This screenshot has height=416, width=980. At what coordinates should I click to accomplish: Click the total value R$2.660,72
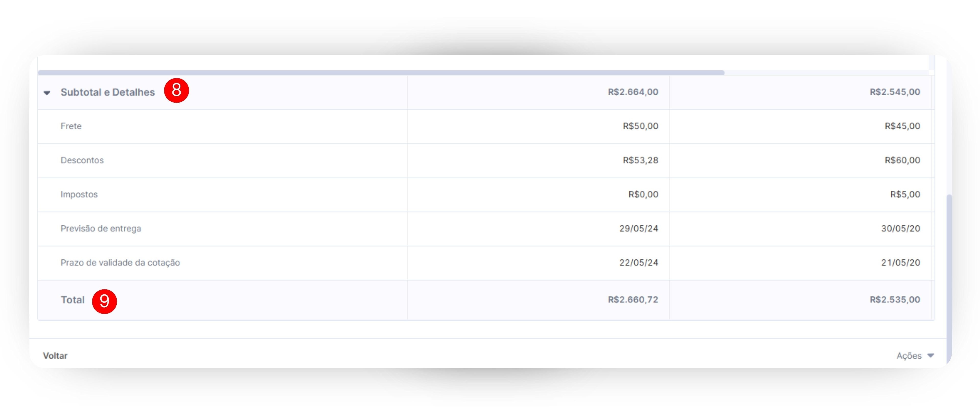coord(633,300)
